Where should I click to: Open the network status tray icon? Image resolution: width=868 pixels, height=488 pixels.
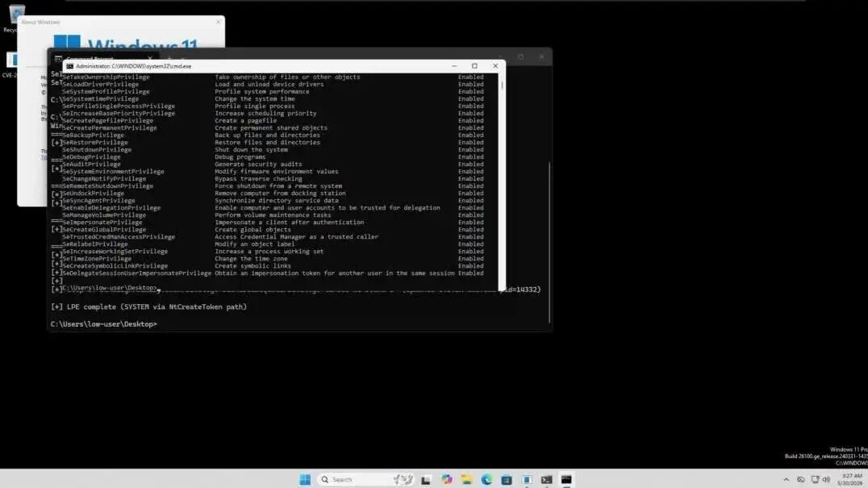[815, 479]
